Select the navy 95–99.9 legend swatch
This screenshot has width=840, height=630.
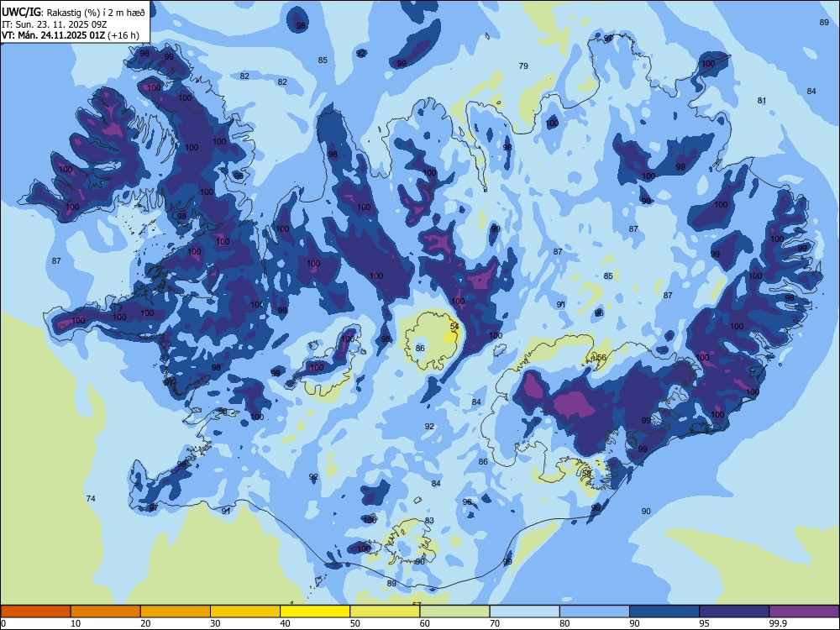click(734, 612)
